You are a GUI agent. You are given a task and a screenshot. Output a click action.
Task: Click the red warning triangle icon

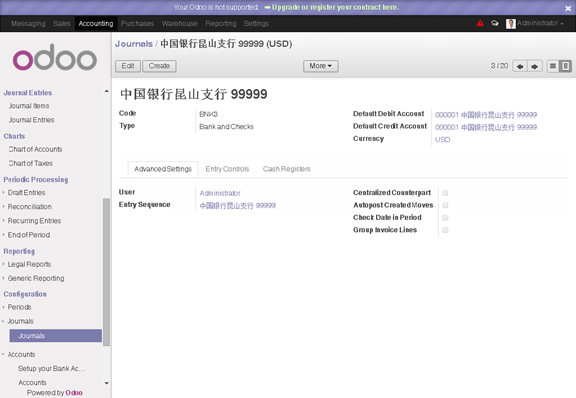click(x=480, y=23)
